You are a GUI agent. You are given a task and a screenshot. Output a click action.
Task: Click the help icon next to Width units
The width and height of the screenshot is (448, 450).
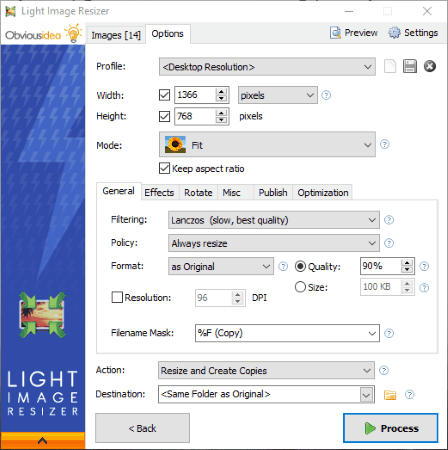coord(326,95)
